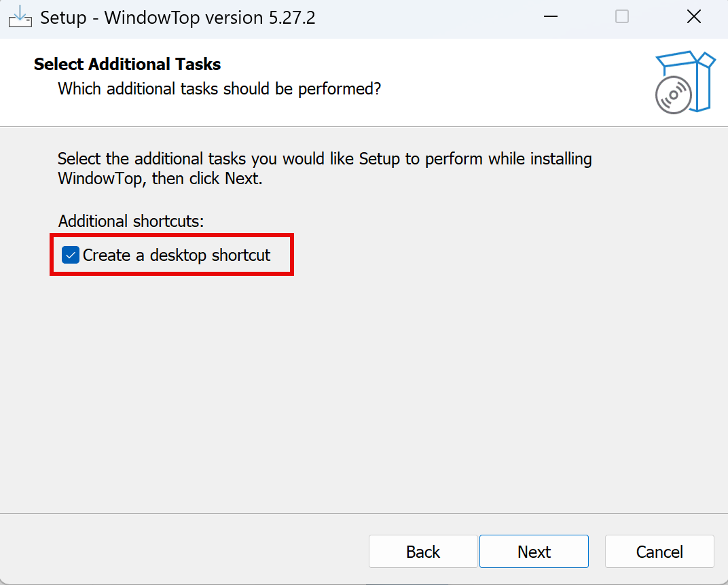
Task: Click the setup instruction paragraph text
Action: (325, 160)
